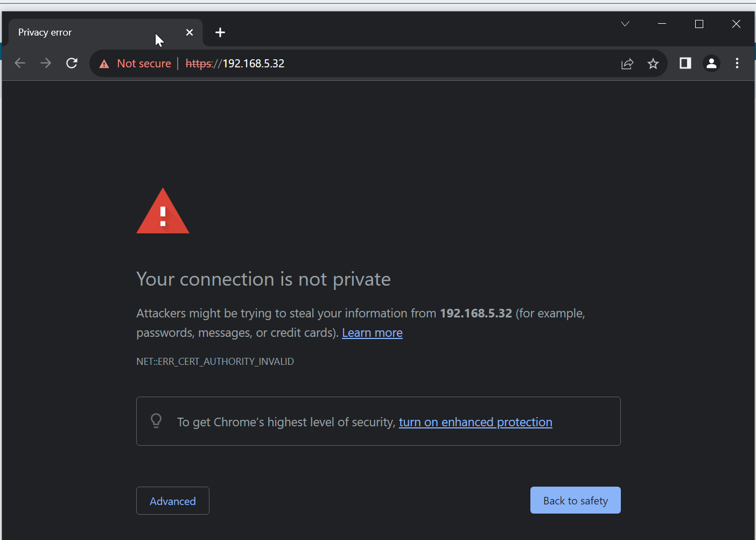Expand Advanced options
756x540 pixels.
pyautogui.click(x=173, y=501)
